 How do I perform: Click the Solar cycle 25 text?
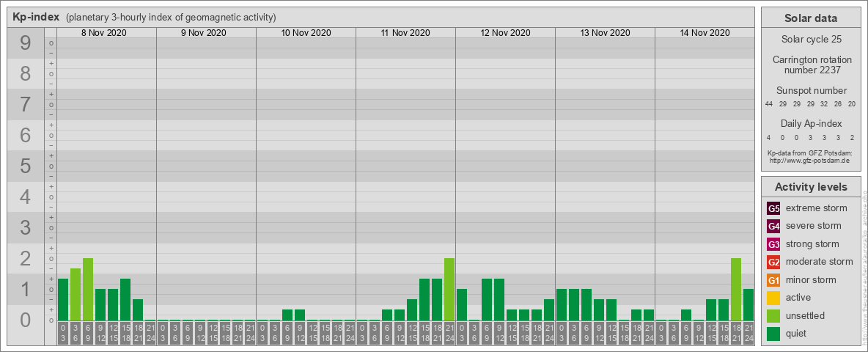click(810, 40)
